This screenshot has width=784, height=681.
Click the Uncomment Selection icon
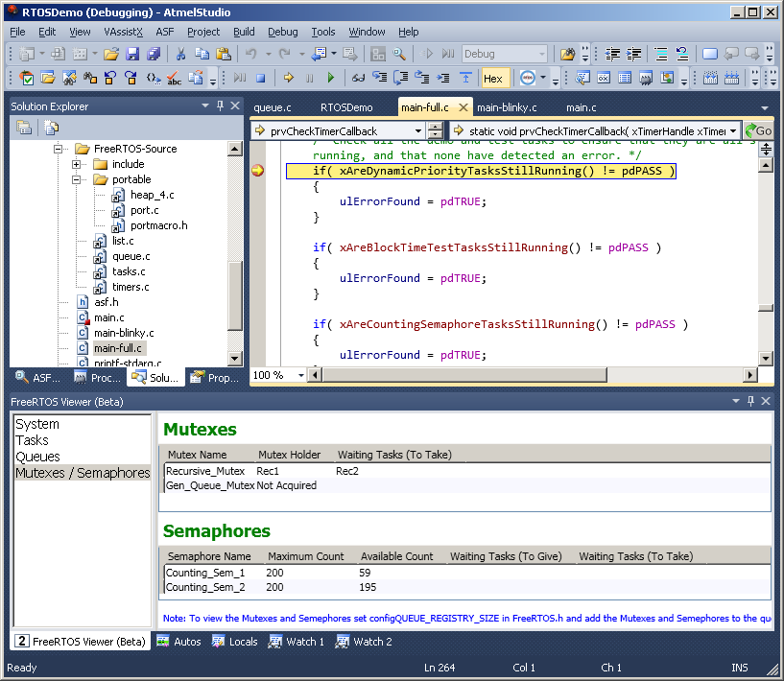[x=682, y=54]
